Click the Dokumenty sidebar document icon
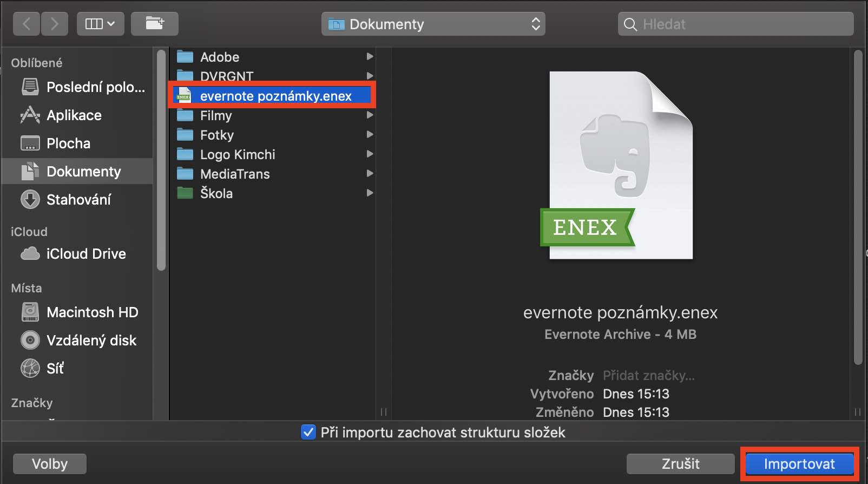The image size is (868, 484). 30,171
